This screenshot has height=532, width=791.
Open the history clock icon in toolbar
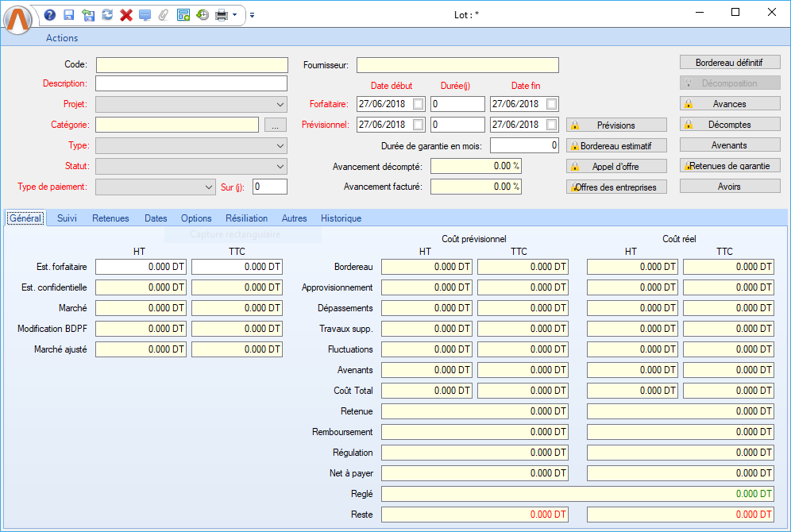point(203,15)
